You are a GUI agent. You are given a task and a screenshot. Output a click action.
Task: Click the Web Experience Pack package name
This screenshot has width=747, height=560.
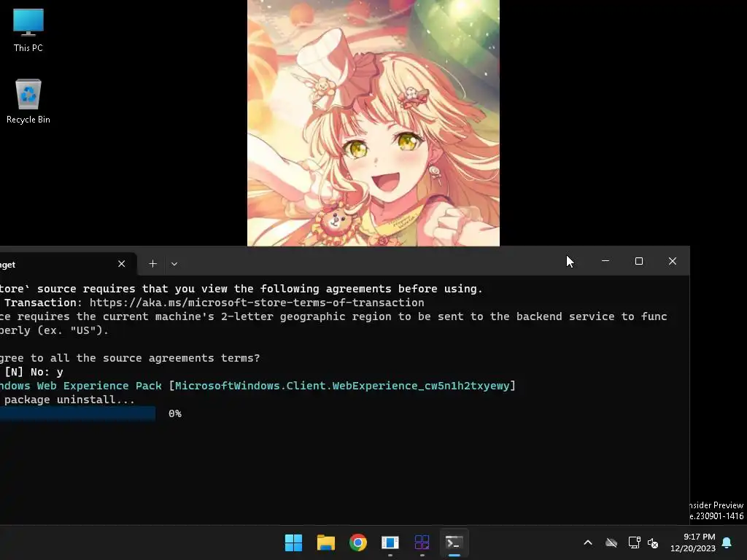click(x=80, y=386)
